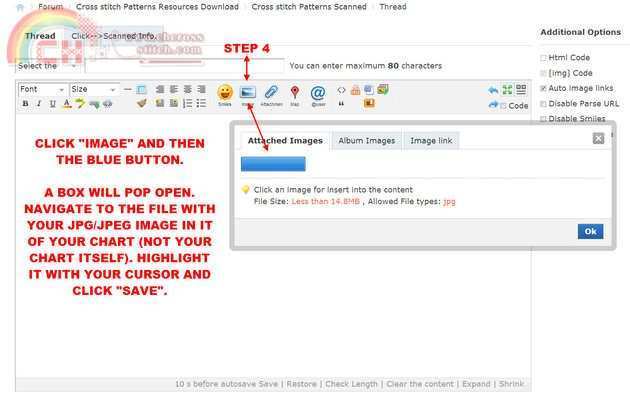Toggle bold formatting
The image size is (630, 397).
(x=25, y=104)
